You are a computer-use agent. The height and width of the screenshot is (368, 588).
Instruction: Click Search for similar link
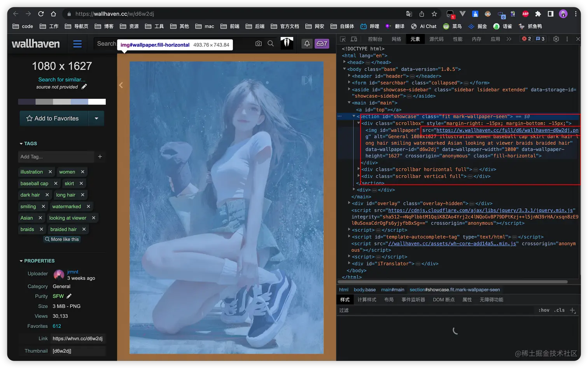click(x=62, y=79)
